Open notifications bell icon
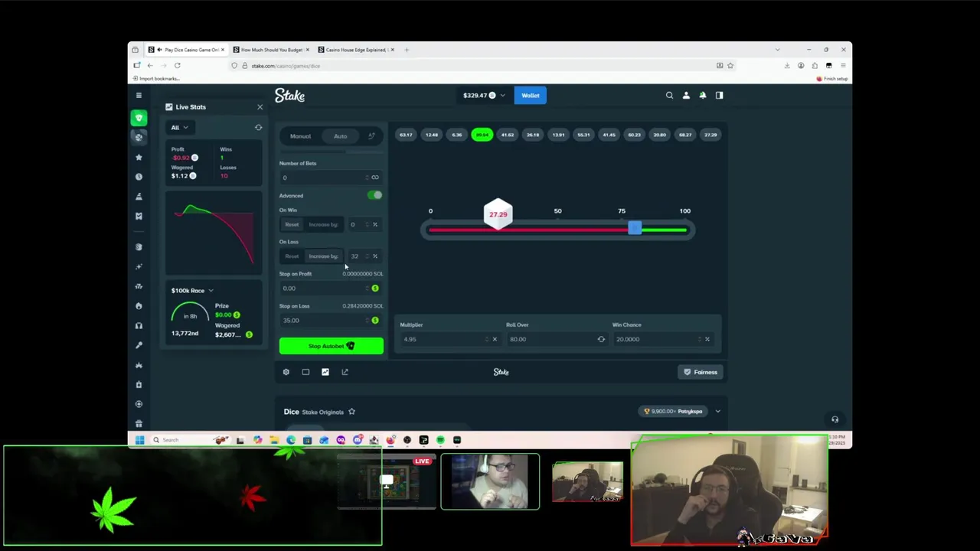This screenshot has width=980, height=551. click(702, 96)
